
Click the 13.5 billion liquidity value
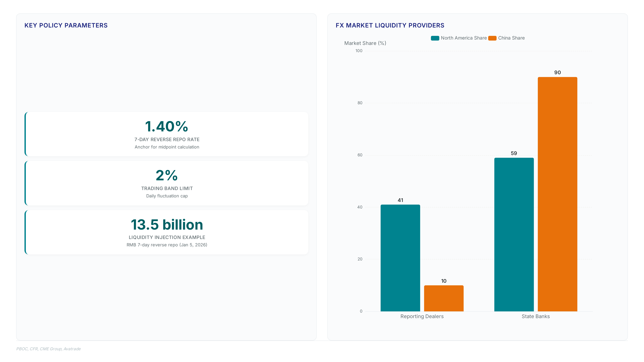point(167,225)
